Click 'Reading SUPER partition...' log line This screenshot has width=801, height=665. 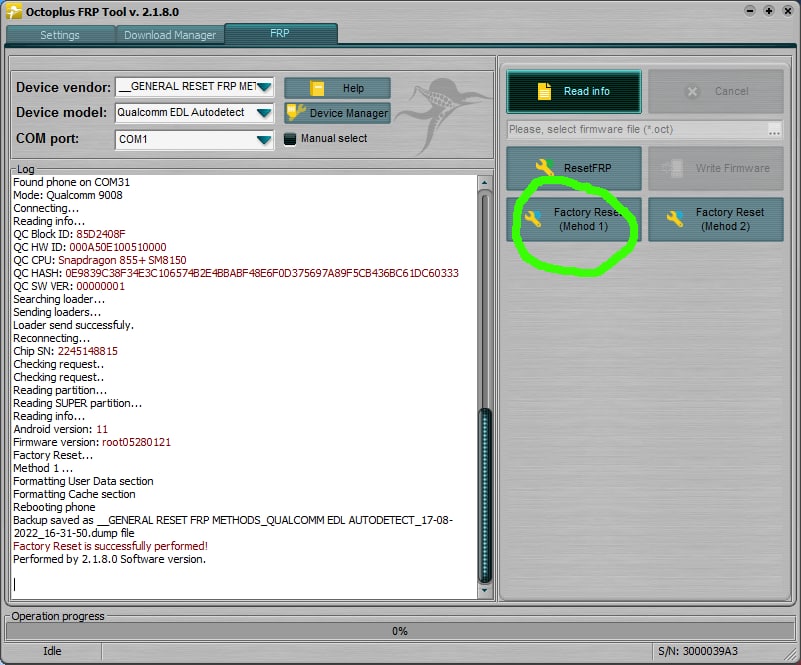click(x=78, y=403)
